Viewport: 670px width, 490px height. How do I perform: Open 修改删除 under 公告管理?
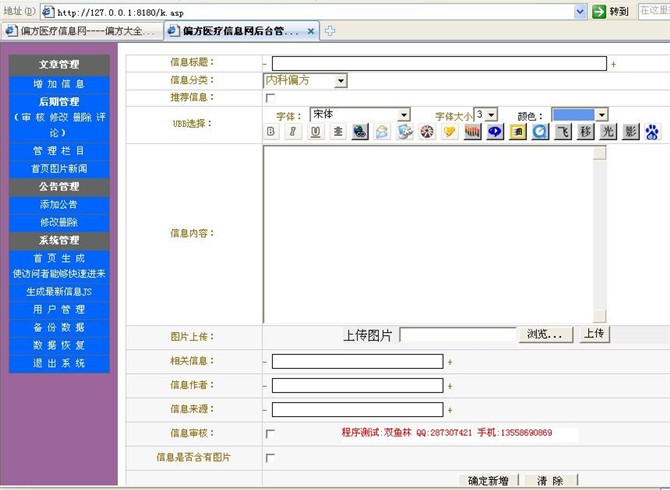click(59, 223)
